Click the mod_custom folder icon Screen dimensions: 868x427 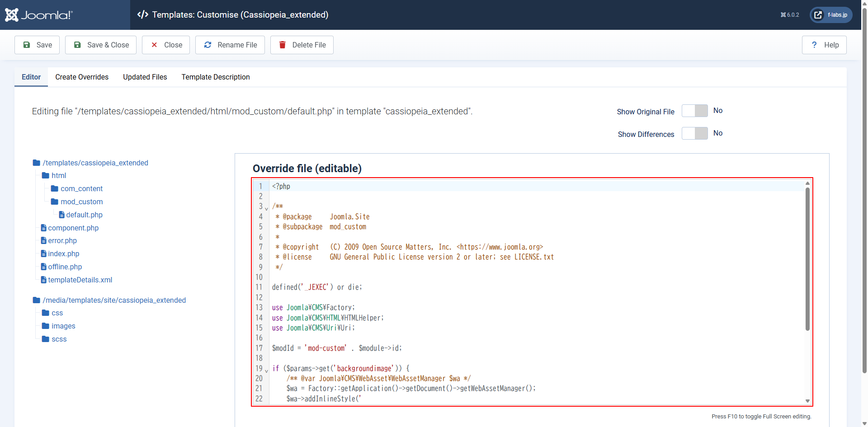point(55,202)
